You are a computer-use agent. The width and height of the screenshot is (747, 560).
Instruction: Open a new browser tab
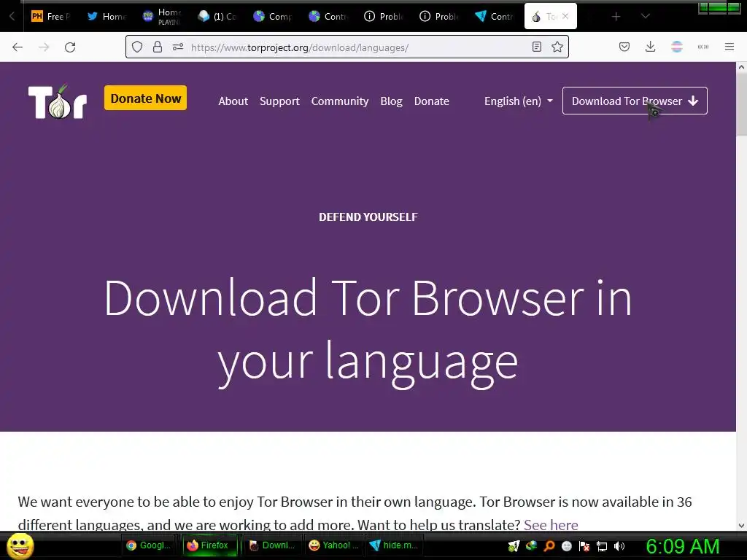click(616, 17)
